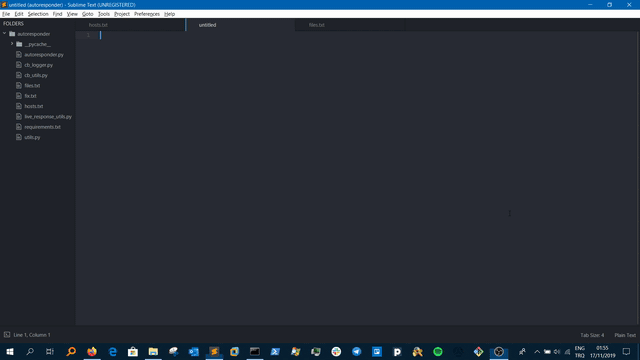Click line number 1 in the gutter

point(88,35)
